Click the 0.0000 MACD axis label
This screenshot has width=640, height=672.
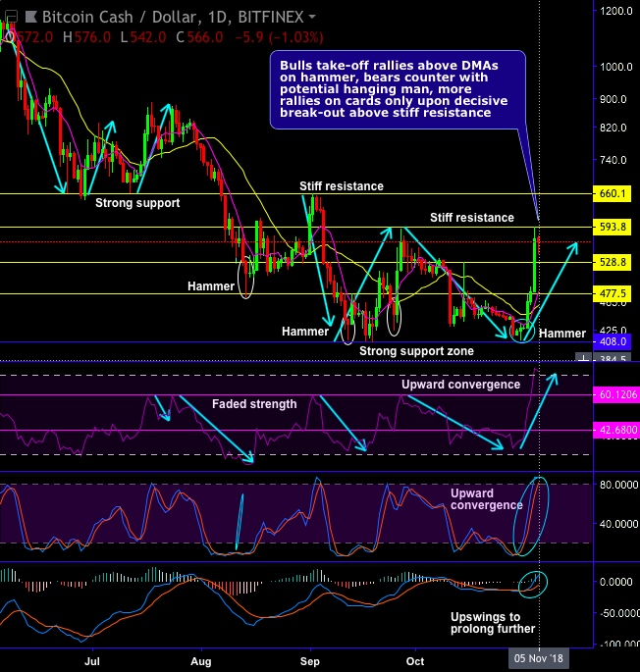(616, 582)
